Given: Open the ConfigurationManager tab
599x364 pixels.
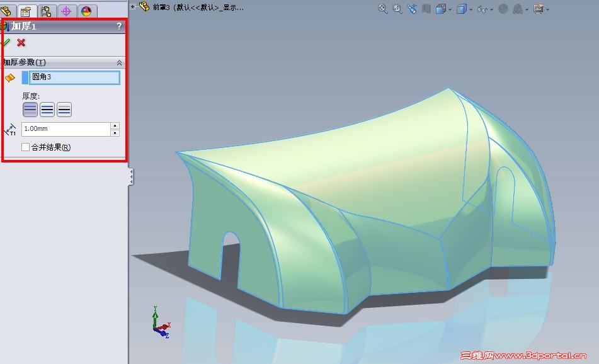Looking at the screenshot, I should pos(47,11).
